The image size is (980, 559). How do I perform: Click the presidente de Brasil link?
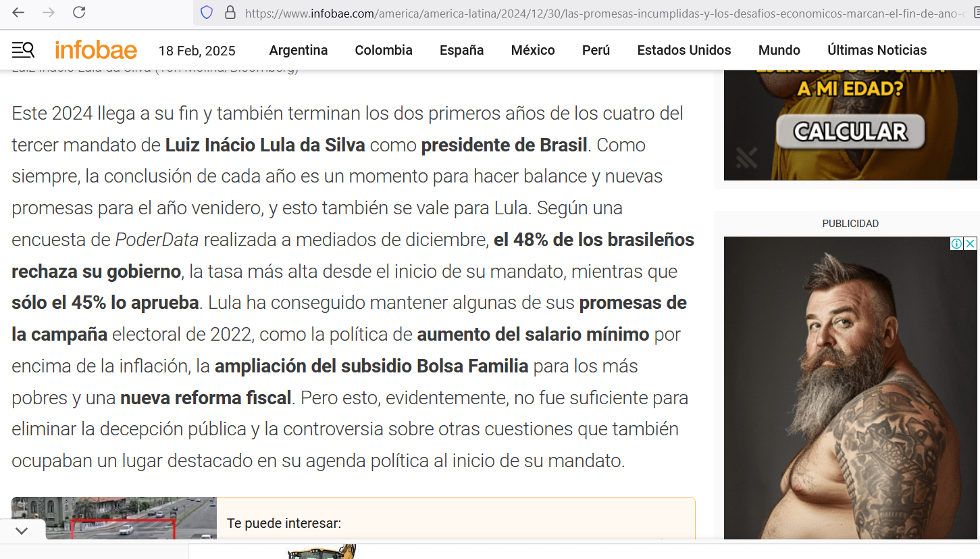tap(504, 145)
